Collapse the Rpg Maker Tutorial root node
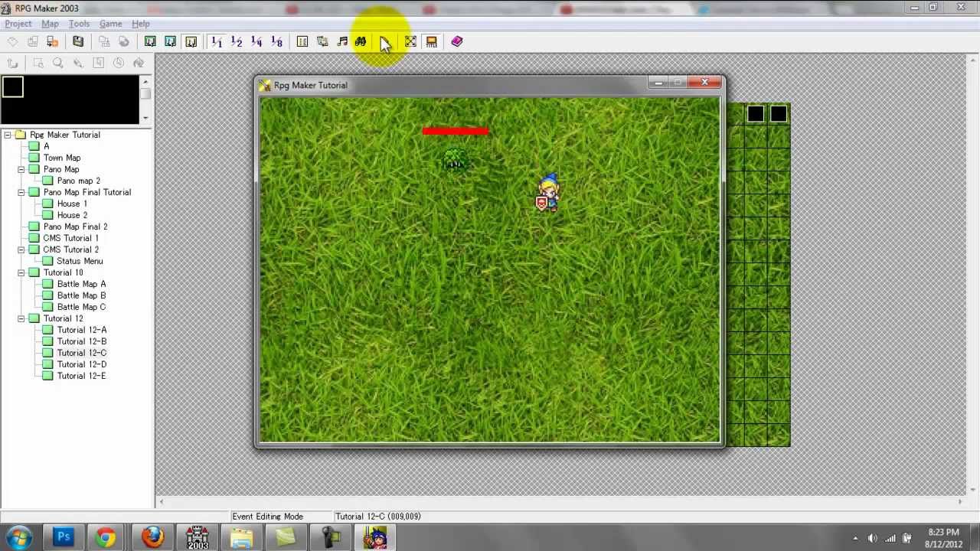The height and width of the screenshot is (551, 980). click(x=8, y=135)
